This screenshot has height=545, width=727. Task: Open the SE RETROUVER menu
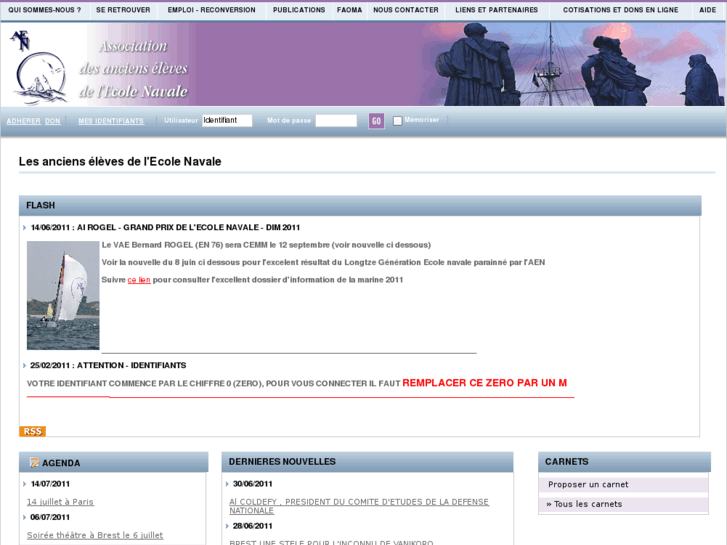123,10
